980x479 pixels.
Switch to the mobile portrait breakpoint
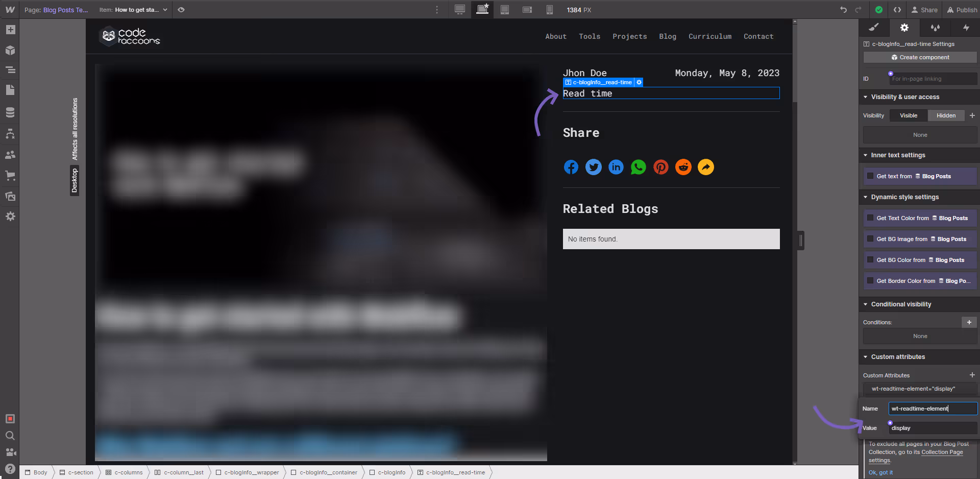tap(550, 10)
